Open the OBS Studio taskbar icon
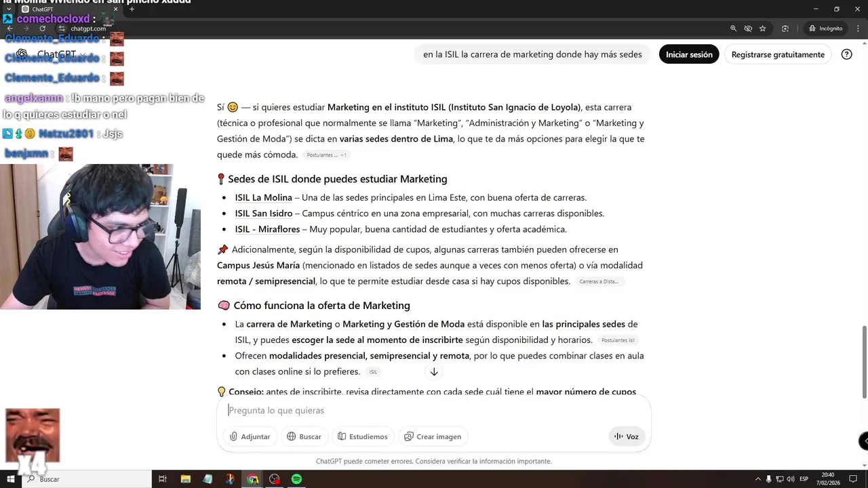 [x=275, y=479]
